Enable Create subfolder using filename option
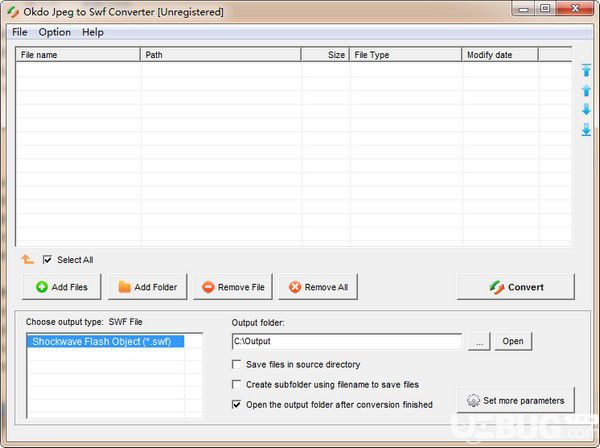This screenshot has height=448, width=600. 236,384
